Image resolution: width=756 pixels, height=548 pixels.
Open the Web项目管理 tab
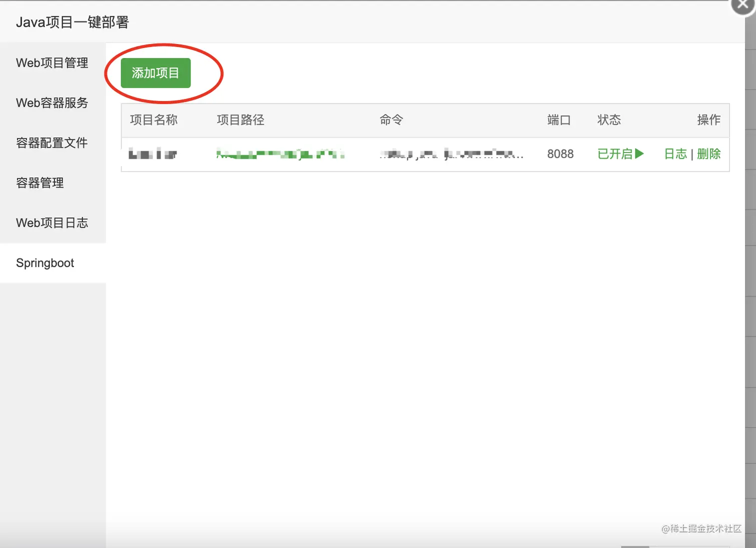(52, 63)
